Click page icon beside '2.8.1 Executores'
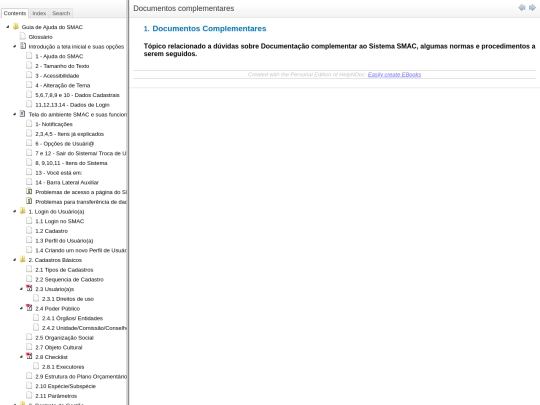The width and height of the screenshot is (540, 405). tap(36, 366)
